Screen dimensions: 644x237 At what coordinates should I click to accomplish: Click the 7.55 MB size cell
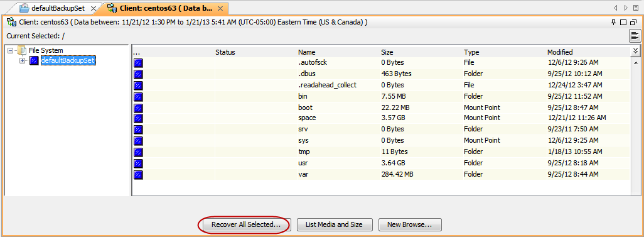(x=394, y=96)
